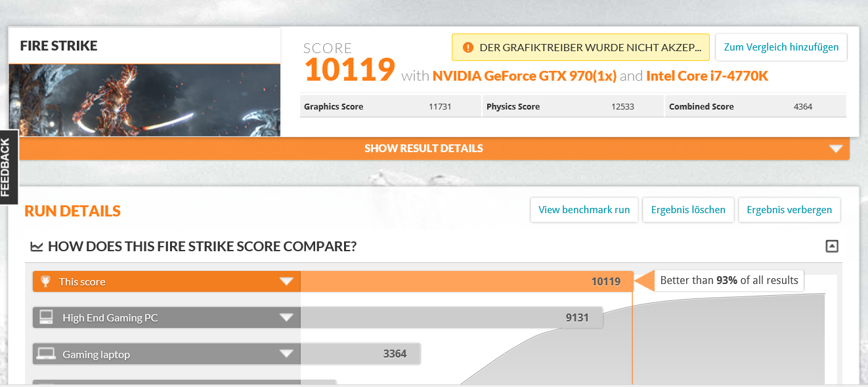This screenshot has height=387, width=868.
Task: Click the orange This score bar showing 10119
Action: tap(467, 281)
